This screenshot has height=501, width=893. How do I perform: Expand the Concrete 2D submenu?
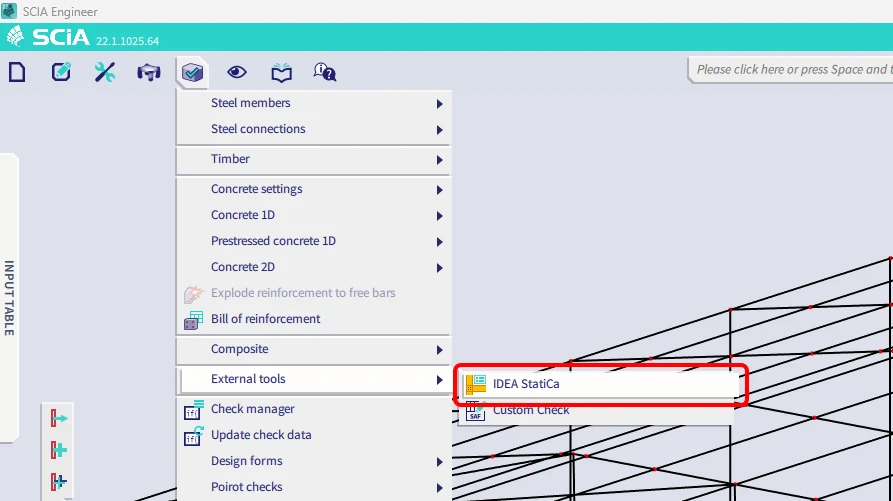[313, 267]
